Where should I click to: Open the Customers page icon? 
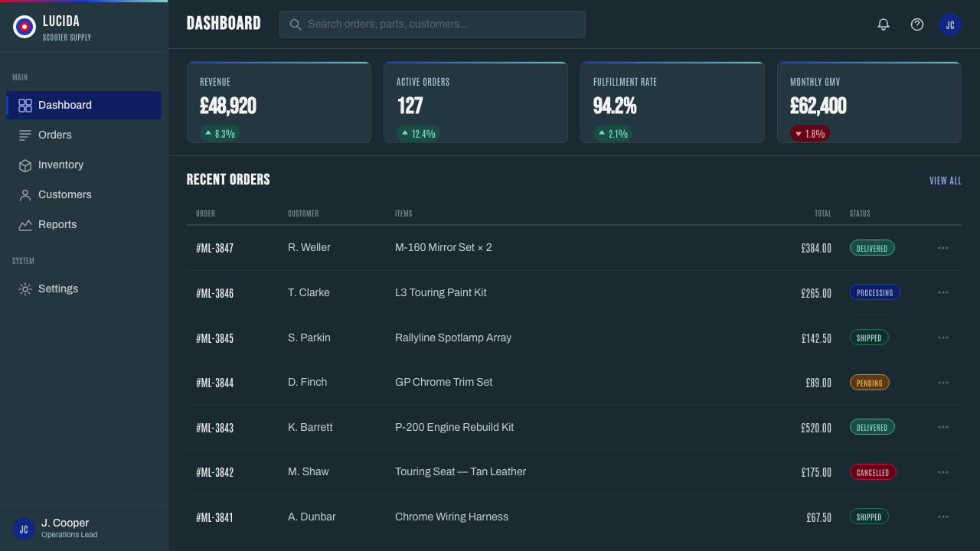click(x=25, y=195)
